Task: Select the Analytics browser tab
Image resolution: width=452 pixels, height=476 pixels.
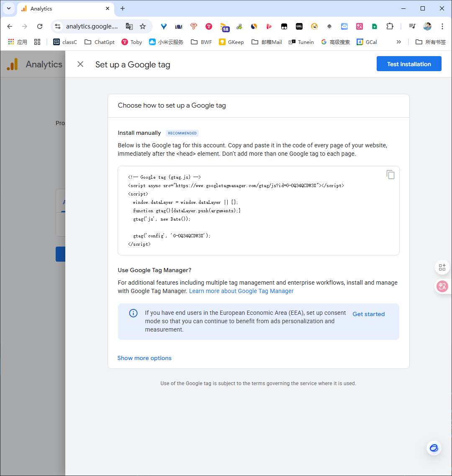Action: point(66,8)
